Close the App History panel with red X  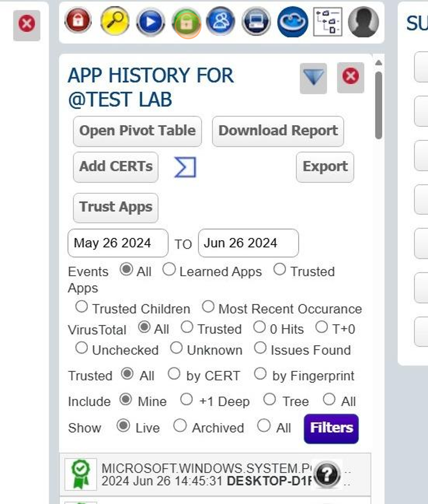(350, 77)
